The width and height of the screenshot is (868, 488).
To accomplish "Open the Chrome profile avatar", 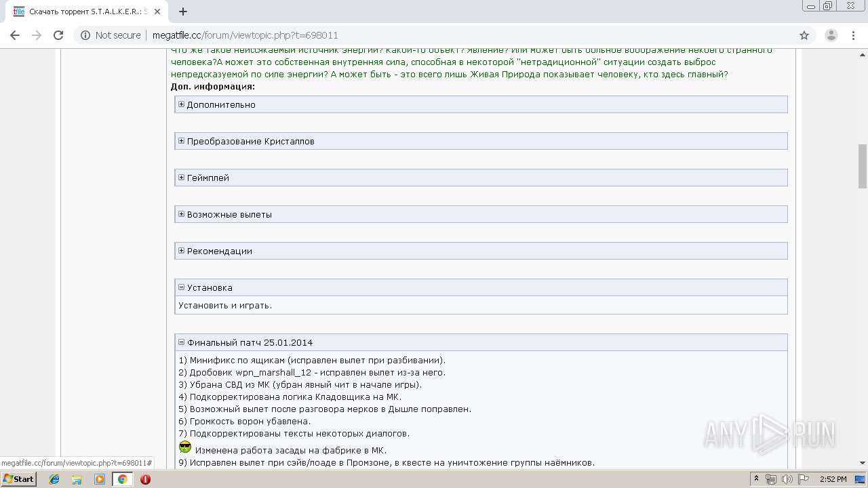I will coord(831,35).
